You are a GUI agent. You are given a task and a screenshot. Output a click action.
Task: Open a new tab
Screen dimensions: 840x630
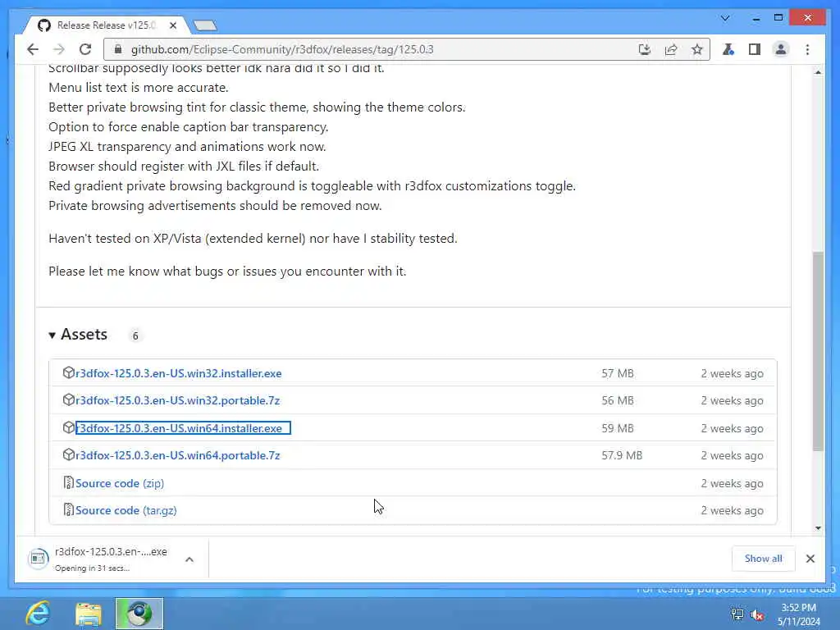tap(204, 25)
